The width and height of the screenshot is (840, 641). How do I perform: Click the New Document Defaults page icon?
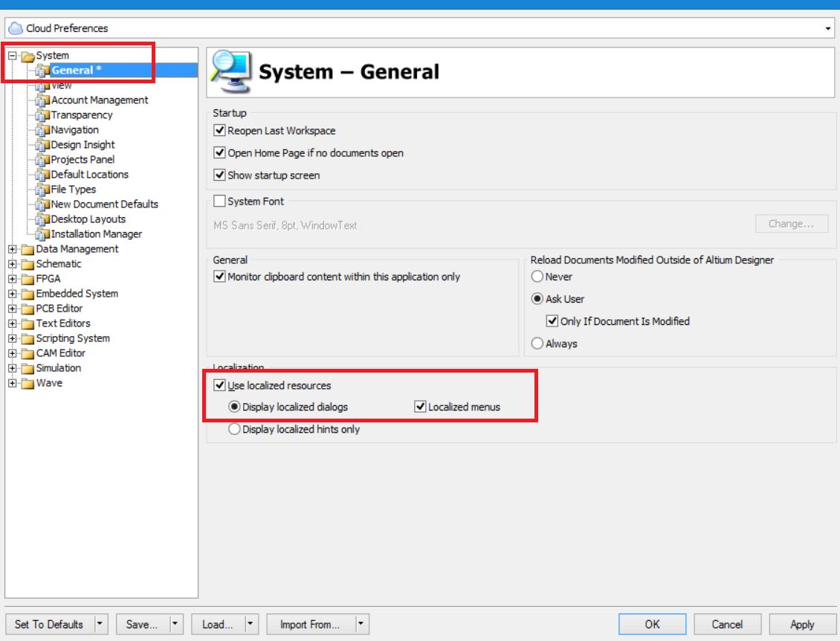coord(42,204)
